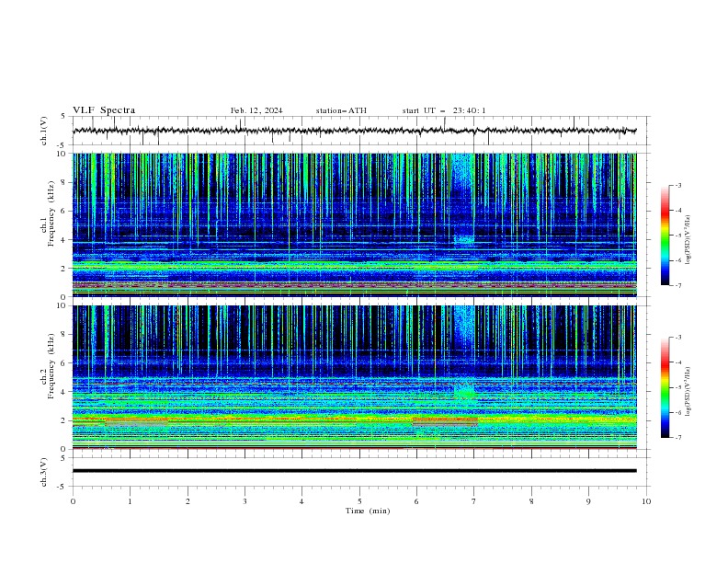Click the "4" kHz tick on ch.2 frequency axis

[x=63, y=392]
